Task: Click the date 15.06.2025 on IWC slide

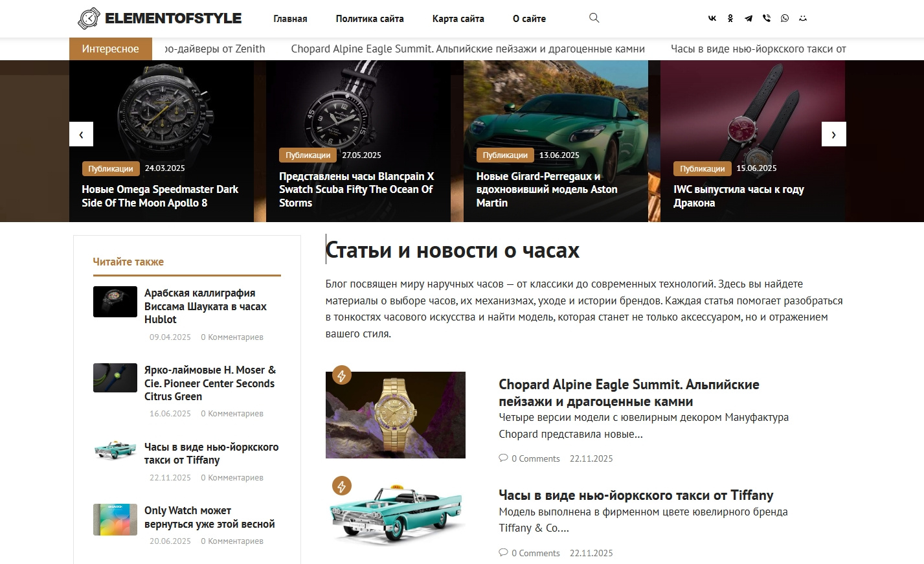Action: pyautogui.click(x=756, y=168)
